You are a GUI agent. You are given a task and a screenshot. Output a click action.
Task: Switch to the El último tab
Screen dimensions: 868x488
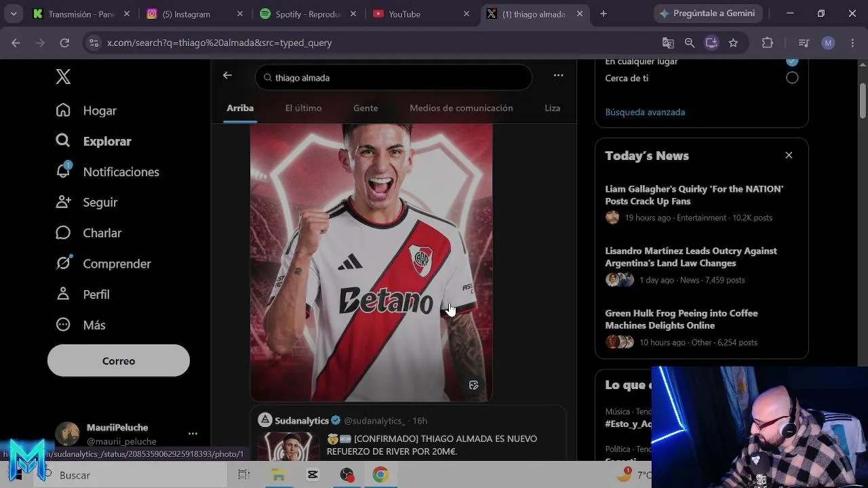coord(303,108)
